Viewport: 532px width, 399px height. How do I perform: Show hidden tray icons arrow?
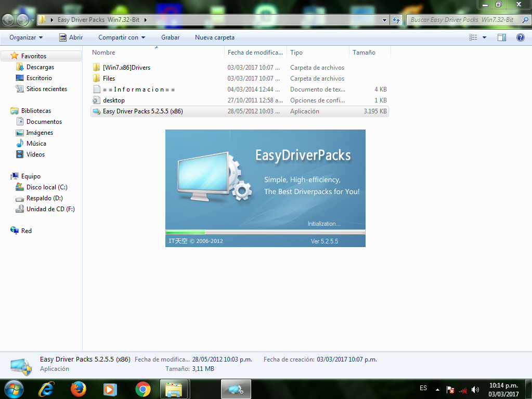pos(438,390)
